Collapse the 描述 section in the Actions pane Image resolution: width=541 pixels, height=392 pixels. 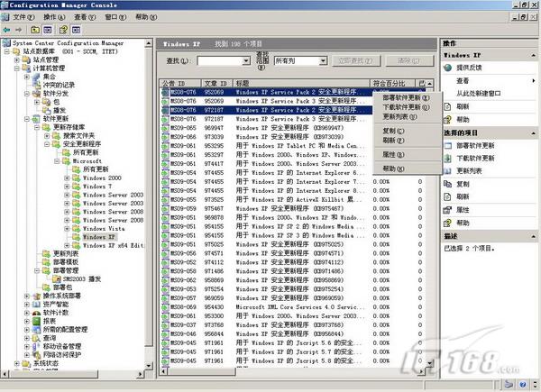tap(534, 236)
